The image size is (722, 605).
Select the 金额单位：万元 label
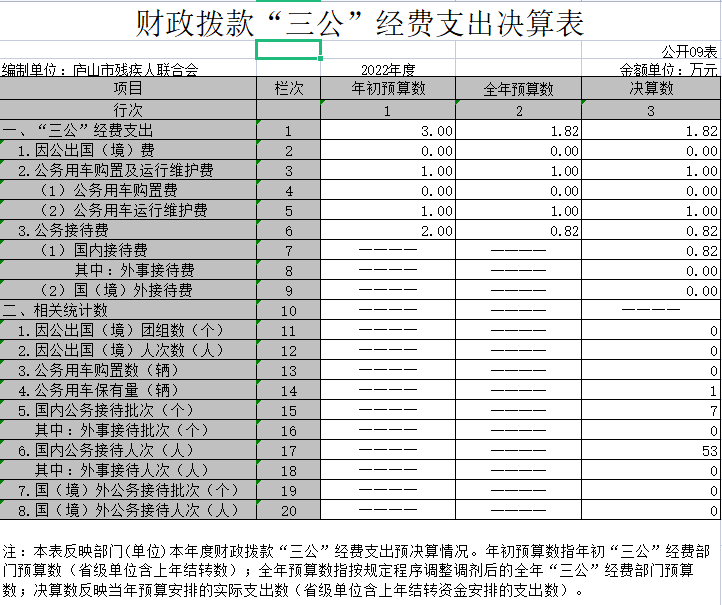(x=669, y=70)
